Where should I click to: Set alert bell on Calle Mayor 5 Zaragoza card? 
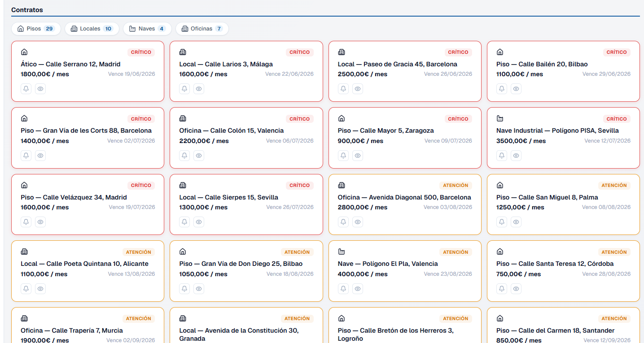(343, 156)
